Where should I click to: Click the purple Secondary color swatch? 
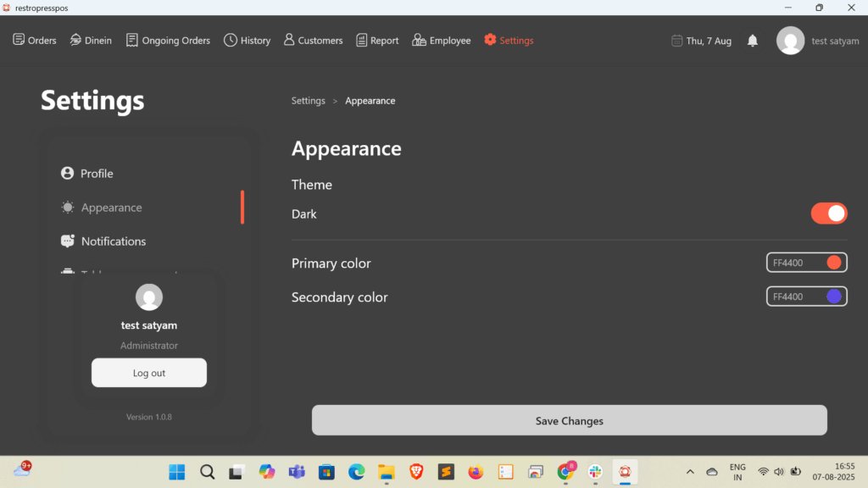coord(833,297)
